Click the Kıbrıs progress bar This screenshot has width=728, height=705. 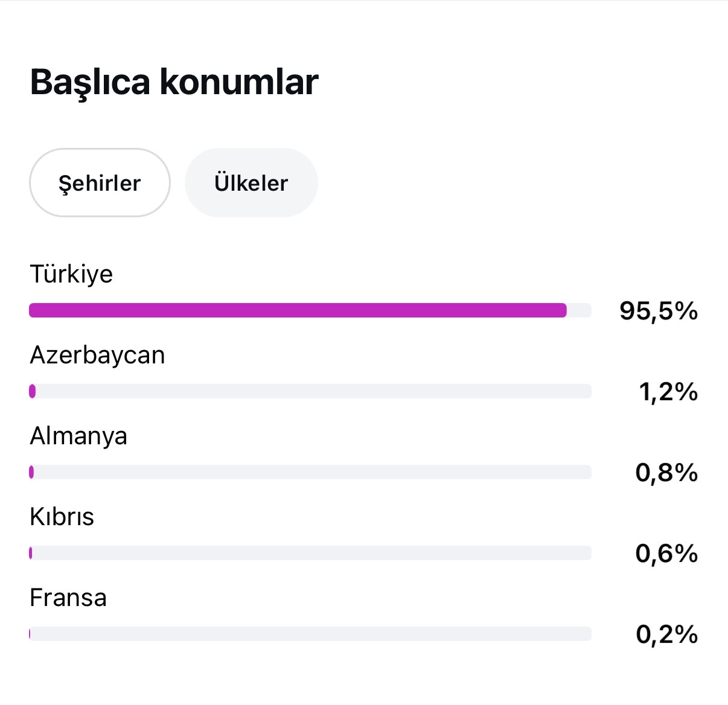pyautogui.click(x=310, y=553)
